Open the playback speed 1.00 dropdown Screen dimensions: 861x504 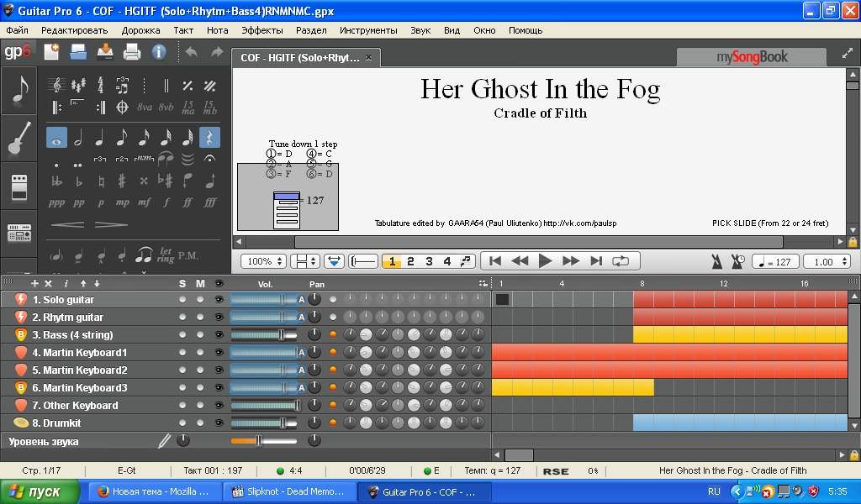pyautogui.click(x=826, y=261)
